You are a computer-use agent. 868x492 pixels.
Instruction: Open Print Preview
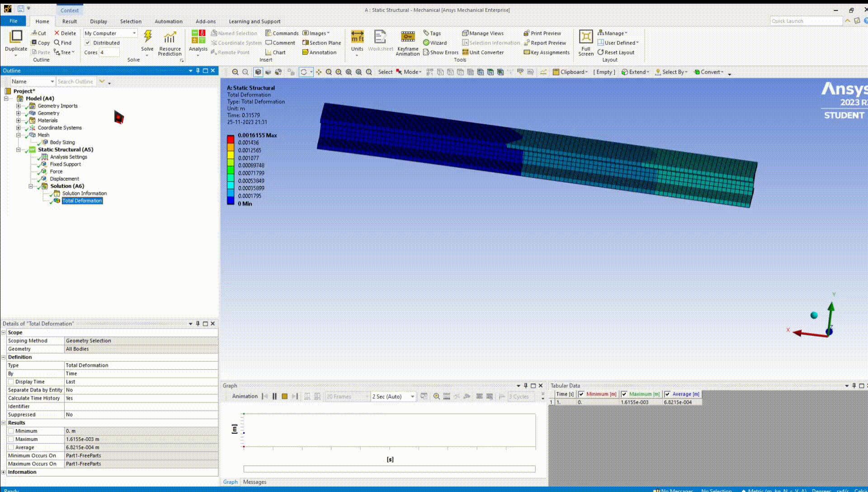click(542, 33)
